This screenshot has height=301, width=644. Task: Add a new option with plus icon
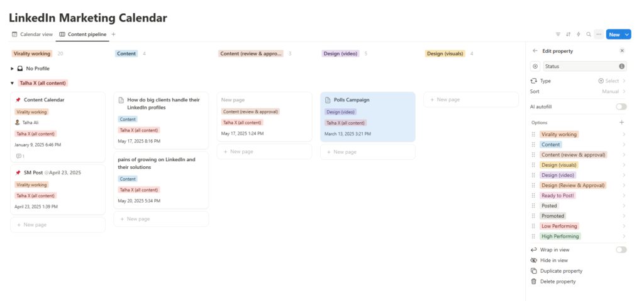622,123
